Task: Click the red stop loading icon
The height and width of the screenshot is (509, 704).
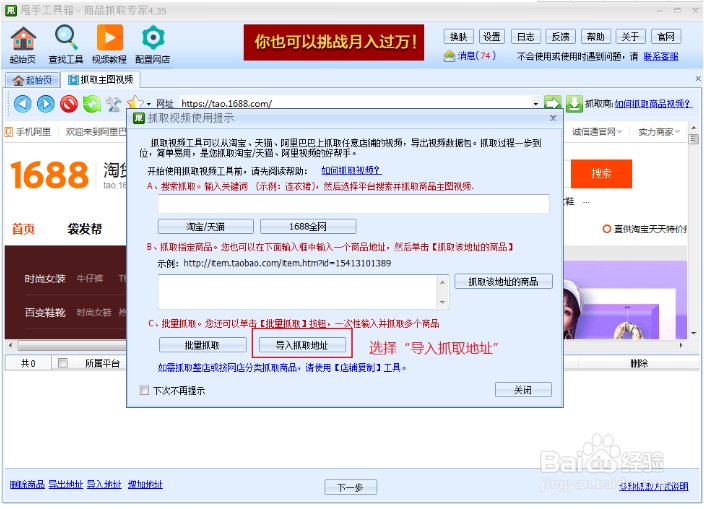Action: coord(69,104)
